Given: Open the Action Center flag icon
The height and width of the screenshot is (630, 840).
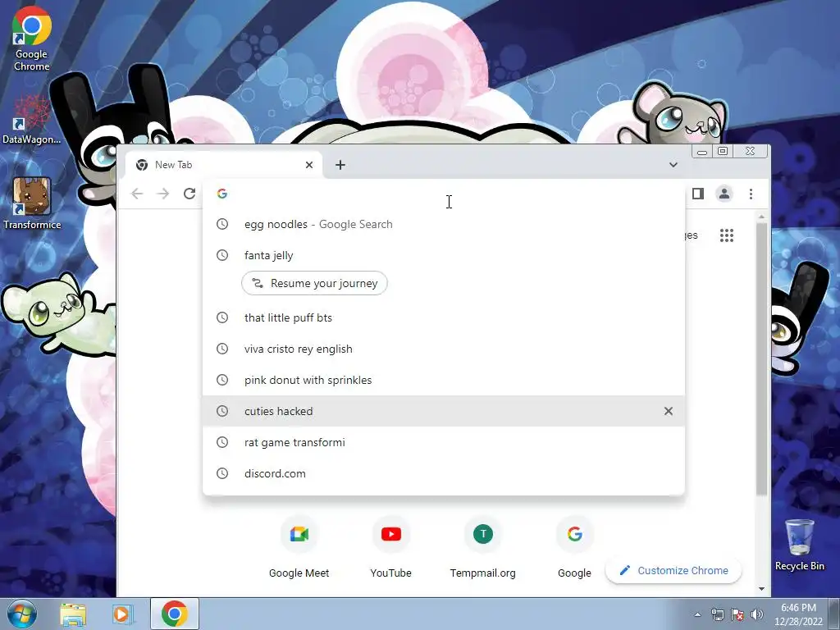Looking at the screenshot, I should (x=737, y=614).
